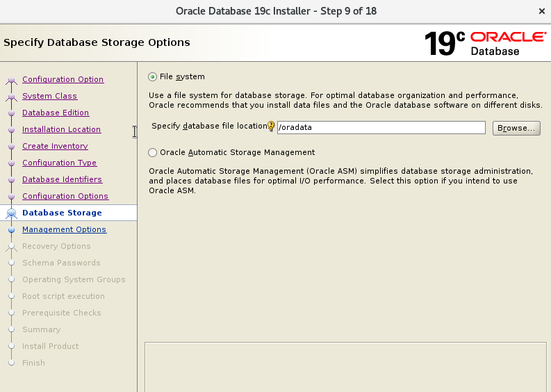Viewport: 551px width, 392px height.
Task: Click the Configuration Option step marker icon
Action: [12, 80]
